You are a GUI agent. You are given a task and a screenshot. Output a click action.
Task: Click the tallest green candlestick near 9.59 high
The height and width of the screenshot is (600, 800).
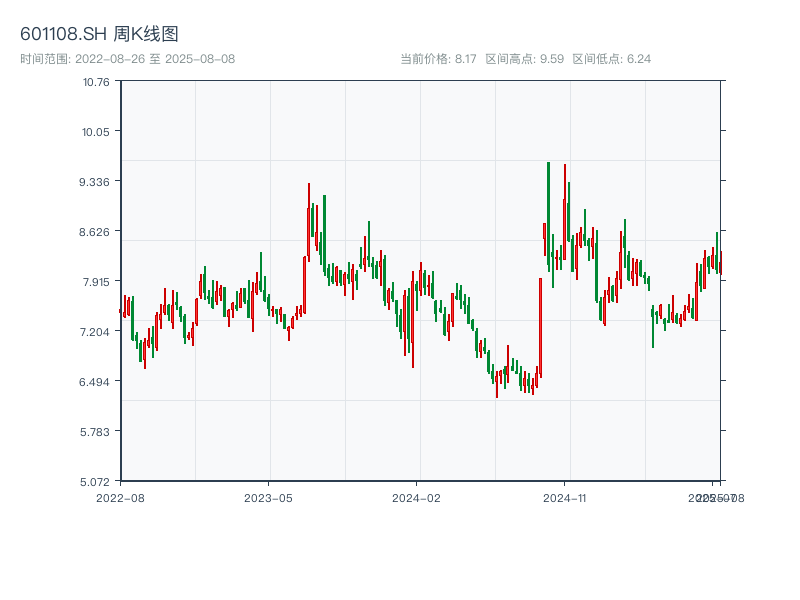pyautogui.click(x=548, y=217)
